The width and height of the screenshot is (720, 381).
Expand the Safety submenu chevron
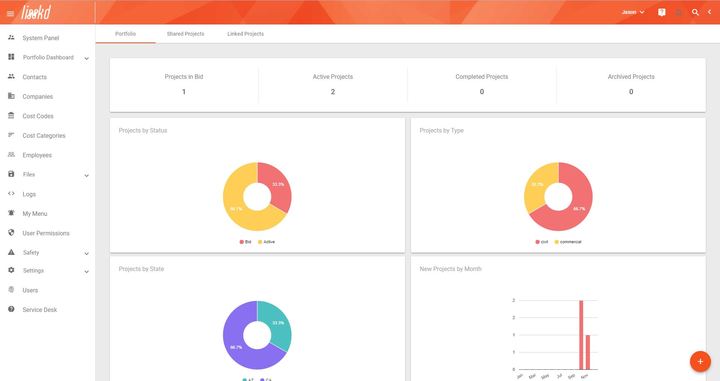pos(86,253)
